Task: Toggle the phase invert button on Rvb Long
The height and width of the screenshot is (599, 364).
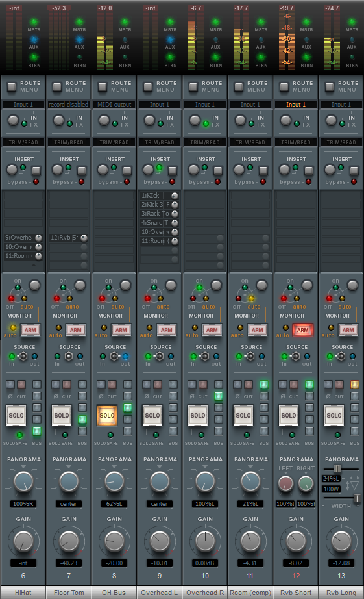Action: [328, 385]
